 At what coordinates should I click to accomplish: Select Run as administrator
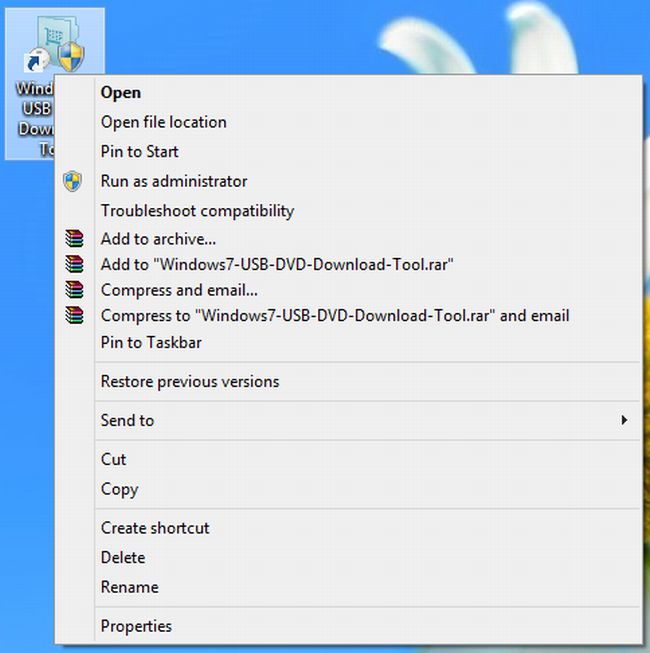tap(348, 181)
